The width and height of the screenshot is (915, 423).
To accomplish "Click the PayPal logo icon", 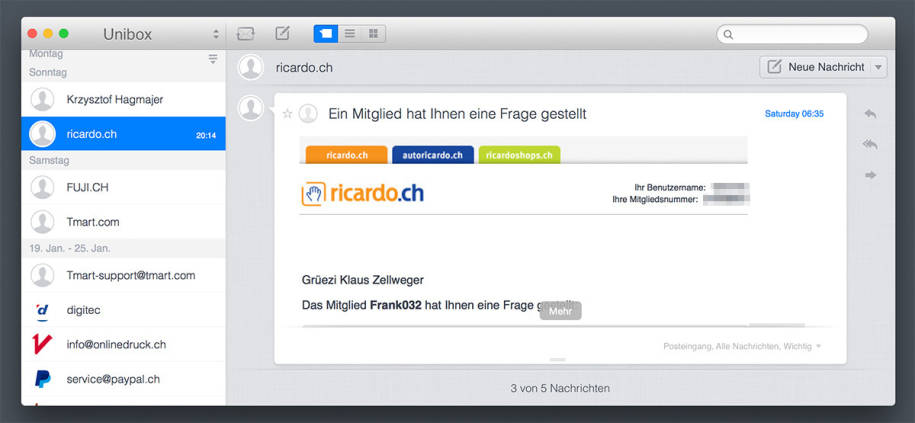I will [x=42, y=379].
